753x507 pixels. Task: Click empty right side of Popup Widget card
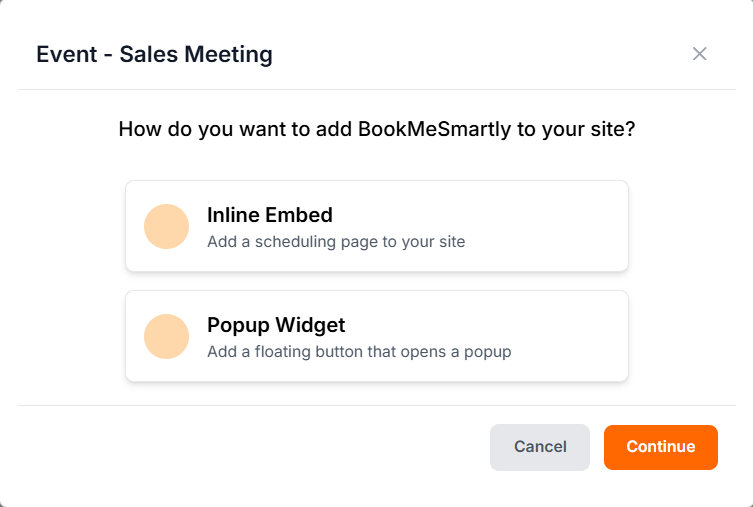tap(570, 336)
